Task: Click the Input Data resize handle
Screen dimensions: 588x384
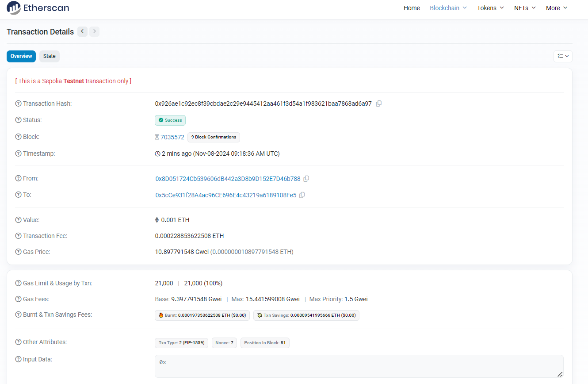Action: click(560, 374)
